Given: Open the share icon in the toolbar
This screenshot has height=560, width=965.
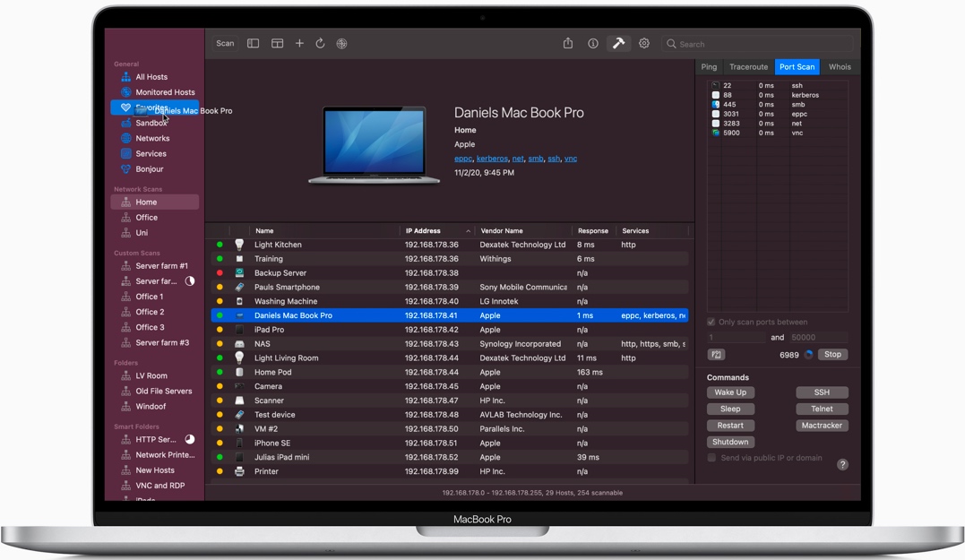Looking at the screenshot, I should point(568,43).
